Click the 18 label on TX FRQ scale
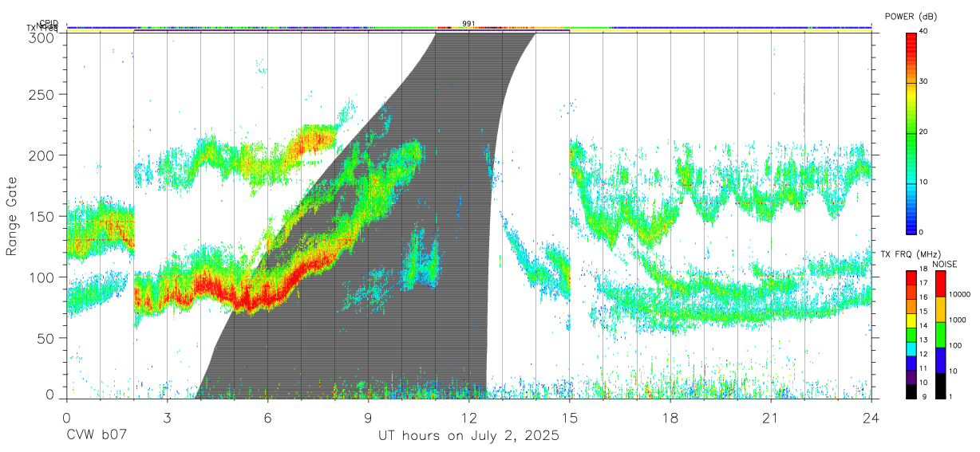The width and height of the screenshot is (980, 452). tap(924, 269)
